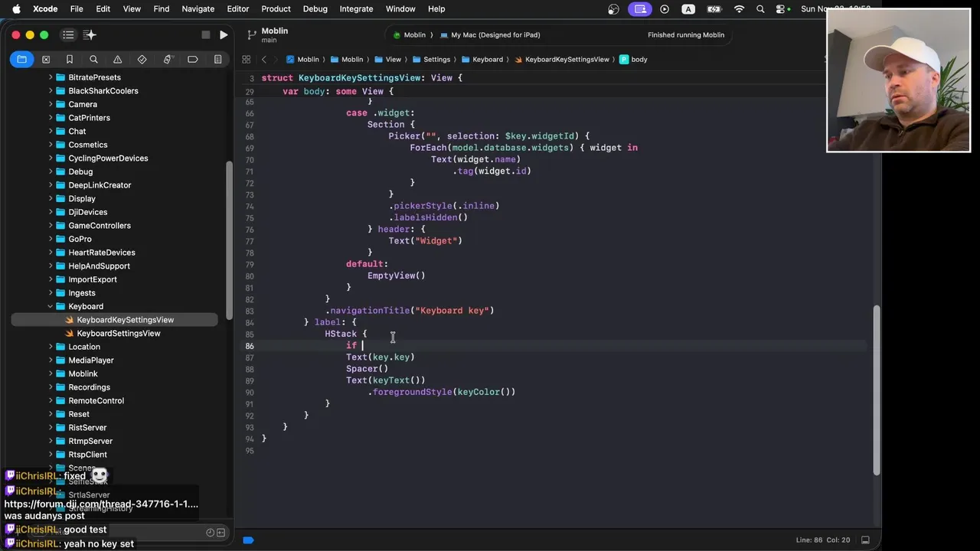The image size is (980, 551).
Task: Open the File menu
Action: 77,9
